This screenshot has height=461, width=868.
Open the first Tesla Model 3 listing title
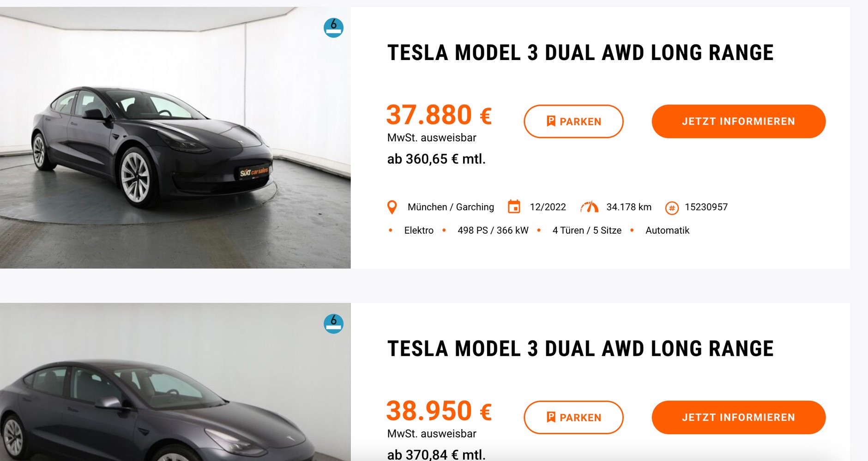pos(580,53)
